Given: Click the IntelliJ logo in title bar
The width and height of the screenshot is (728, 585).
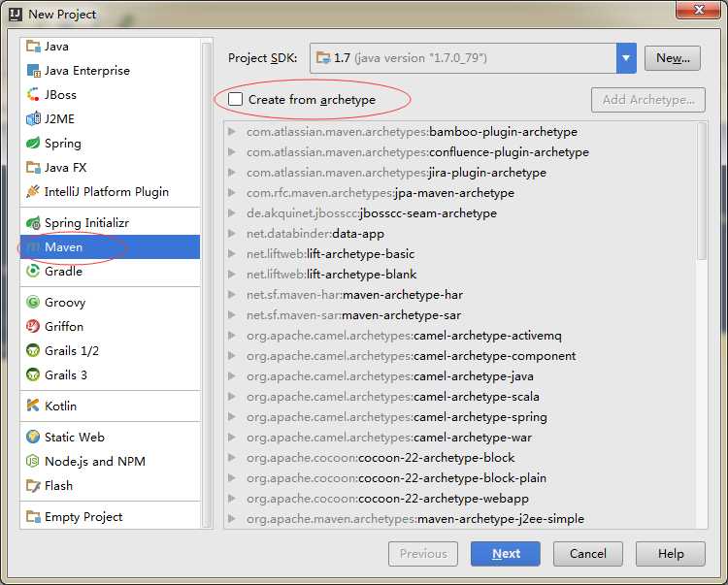Looking at the screenshot, I should coord(16,15).
